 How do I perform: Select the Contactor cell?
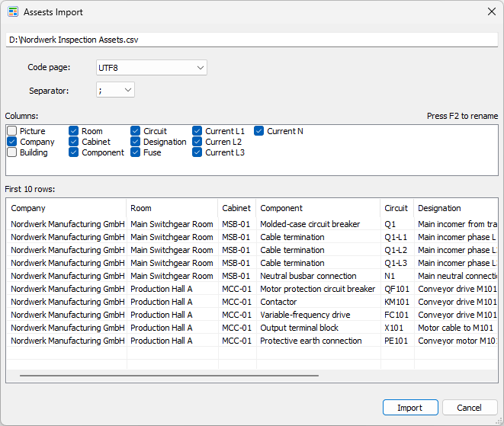click(x=318, y=302)
